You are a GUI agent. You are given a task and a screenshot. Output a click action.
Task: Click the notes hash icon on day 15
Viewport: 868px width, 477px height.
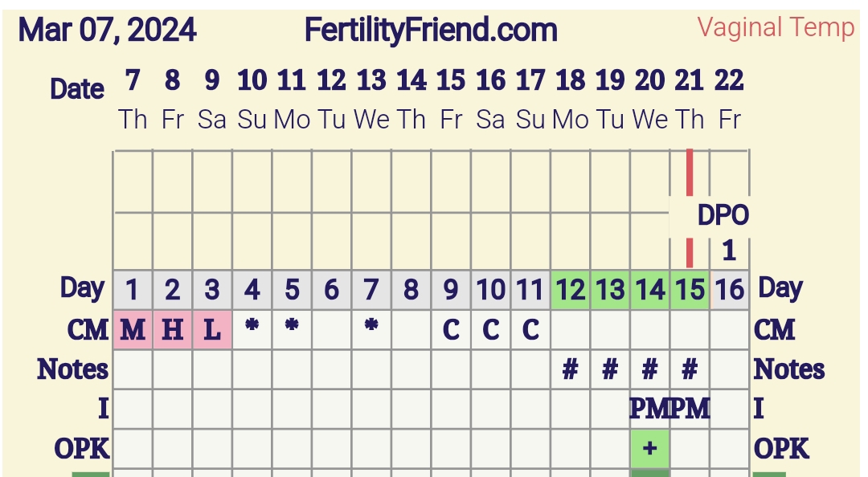pyautogui.click(x=689, y=369)
